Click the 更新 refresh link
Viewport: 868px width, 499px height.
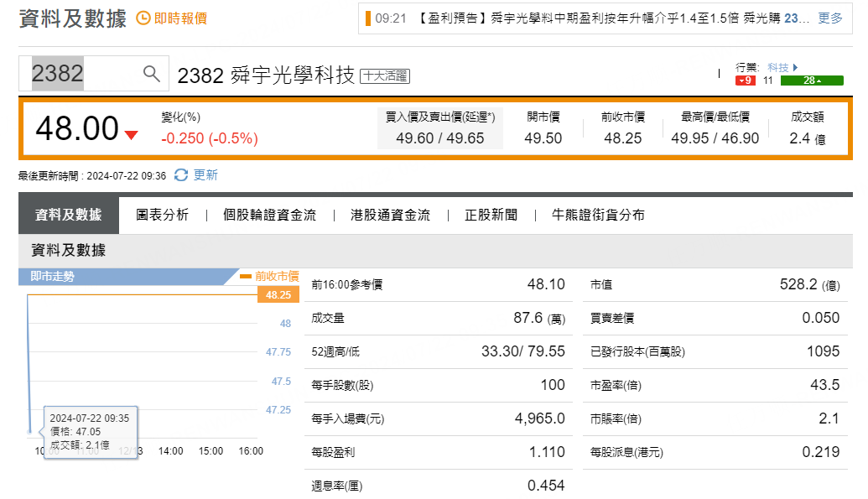(205, 175)
